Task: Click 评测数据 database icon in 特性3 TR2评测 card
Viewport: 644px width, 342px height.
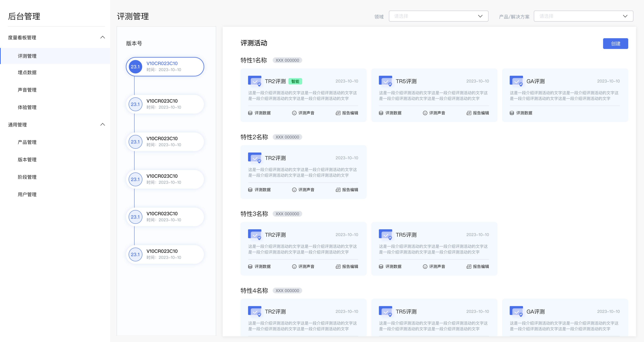Action: tap(250, 267)
